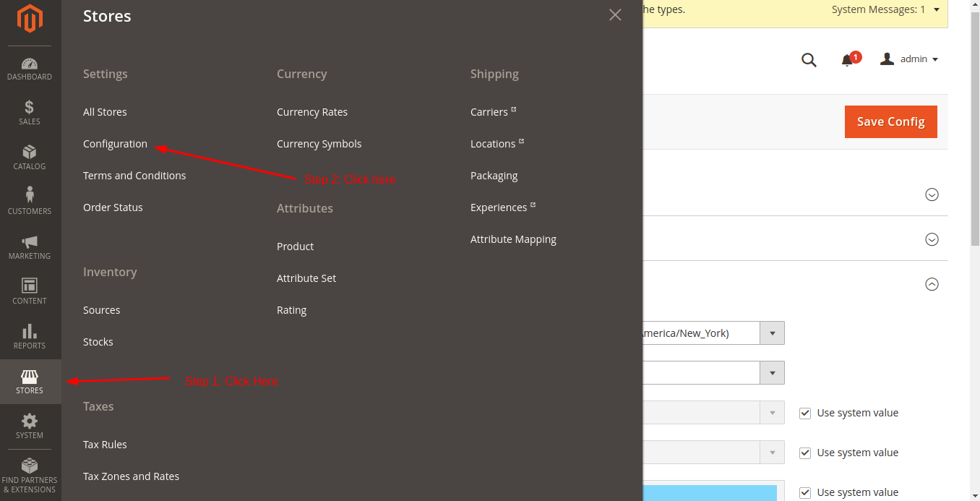Toggle the second Use system value checkbox

click(805, 453)
